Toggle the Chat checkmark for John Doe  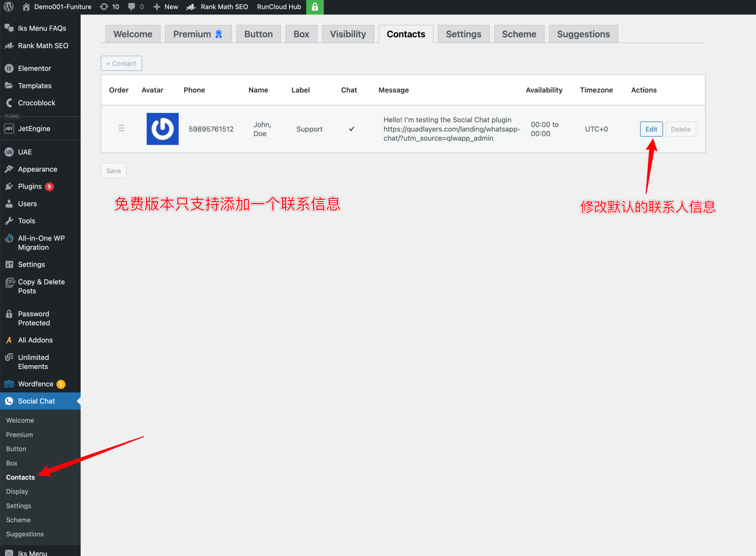351,129
